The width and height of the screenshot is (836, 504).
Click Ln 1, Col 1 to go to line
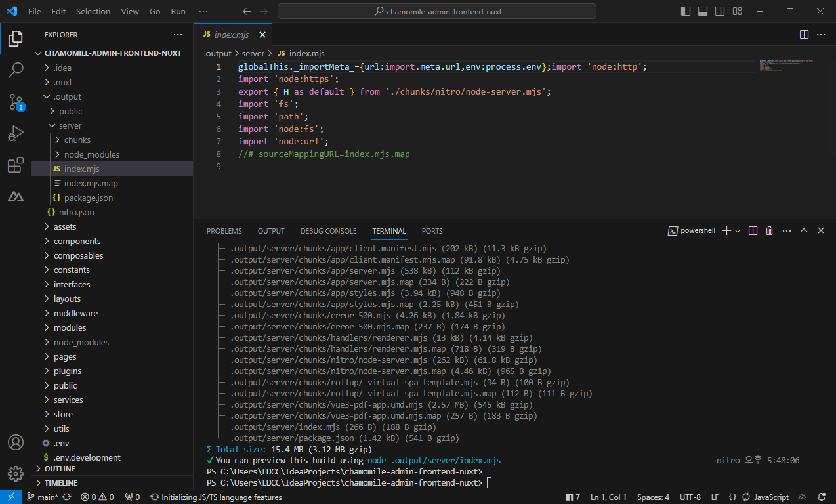point(608,497)
